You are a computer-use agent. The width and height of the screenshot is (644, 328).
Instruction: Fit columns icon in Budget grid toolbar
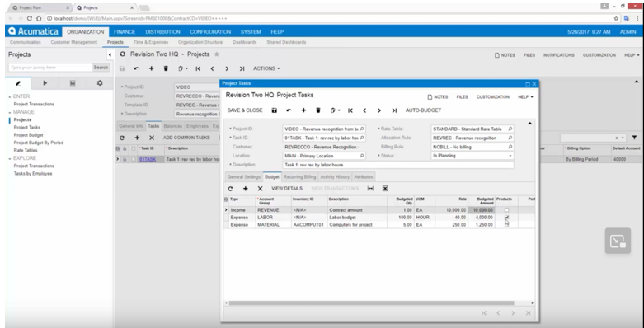370,189
